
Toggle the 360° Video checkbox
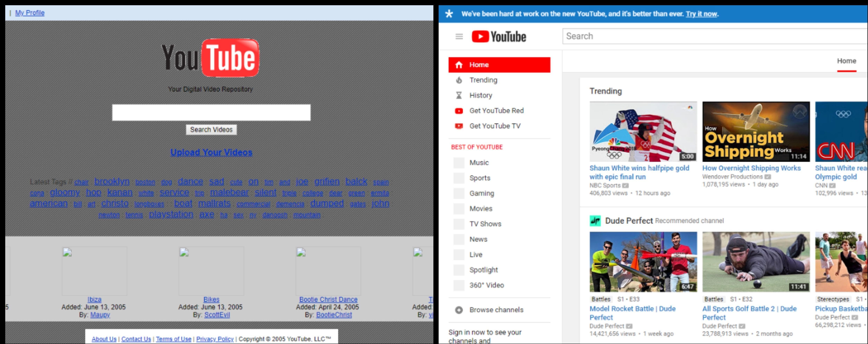tap(459, 285)
